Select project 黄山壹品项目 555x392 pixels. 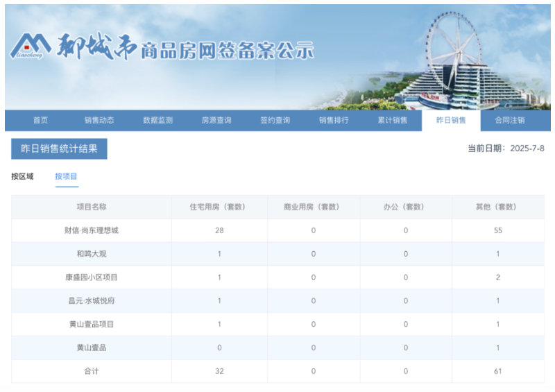[92, 324]
